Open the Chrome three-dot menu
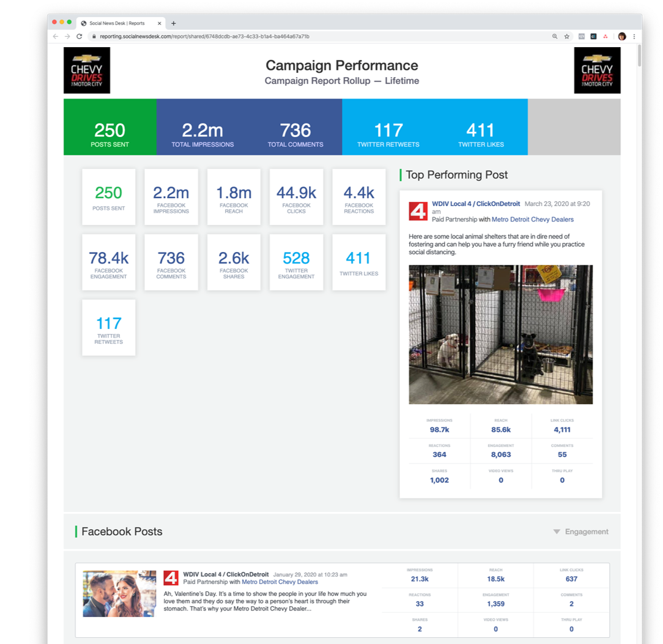Image resolution: width=663 pixels, height=644 pixels. click(634, 36)
